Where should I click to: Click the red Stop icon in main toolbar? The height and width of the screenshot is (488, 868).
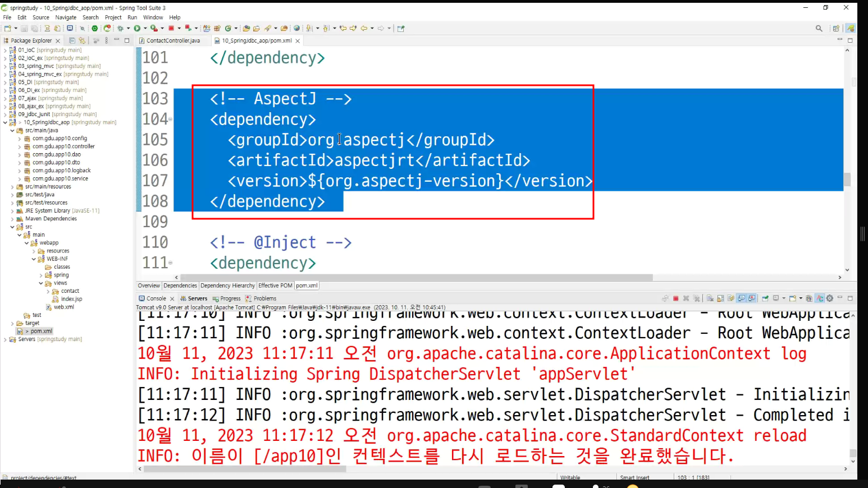171,28
